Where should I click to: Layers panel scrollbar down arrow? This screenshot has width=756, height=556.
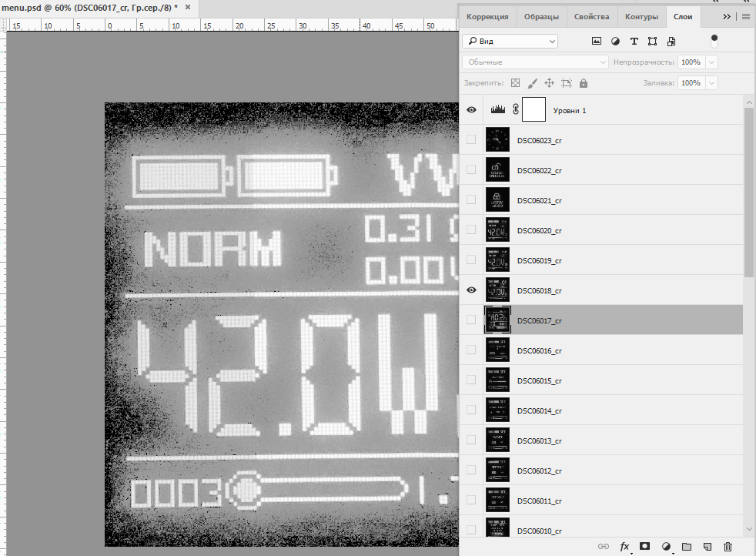point(749,529)
